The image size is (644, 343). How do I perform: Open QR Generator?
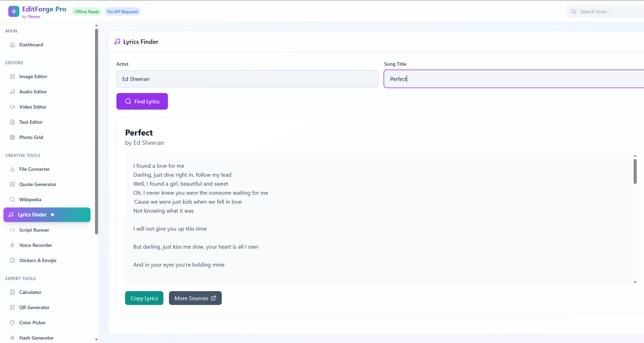coord(47,307)
